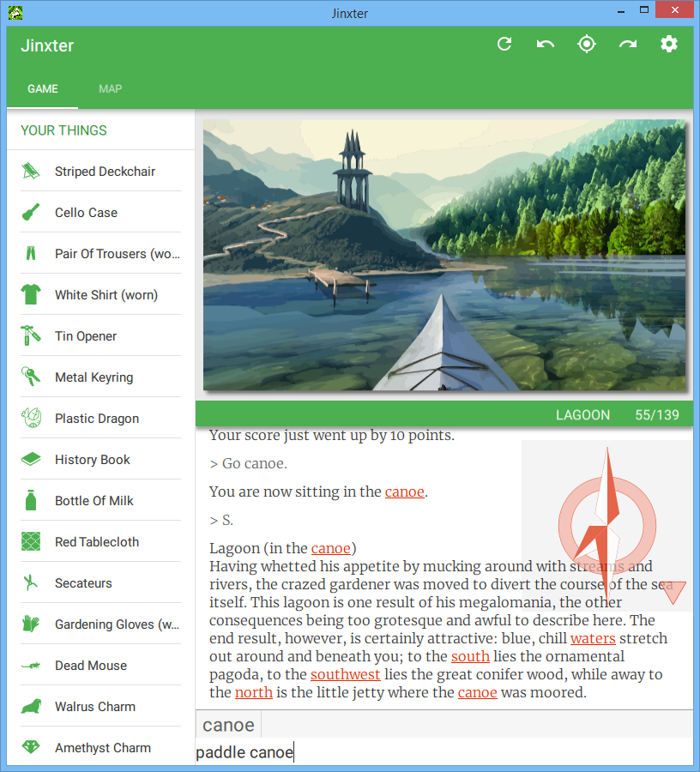Click the target/look icon in header

(587, 45)
